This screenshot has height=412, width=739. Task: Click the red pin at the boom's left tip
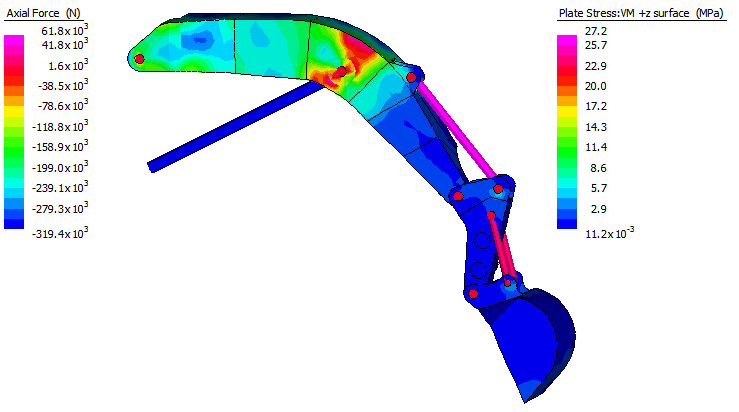coord(139,59)
